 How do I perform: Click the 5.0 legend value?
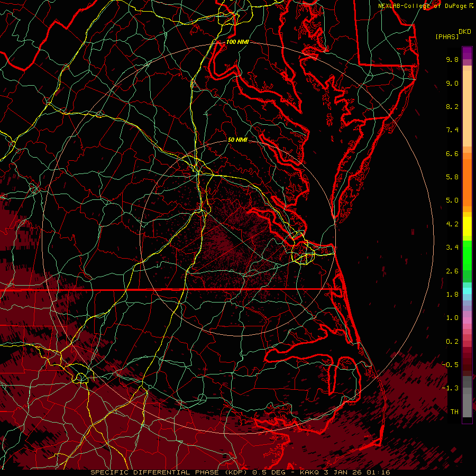click(452, 200)
